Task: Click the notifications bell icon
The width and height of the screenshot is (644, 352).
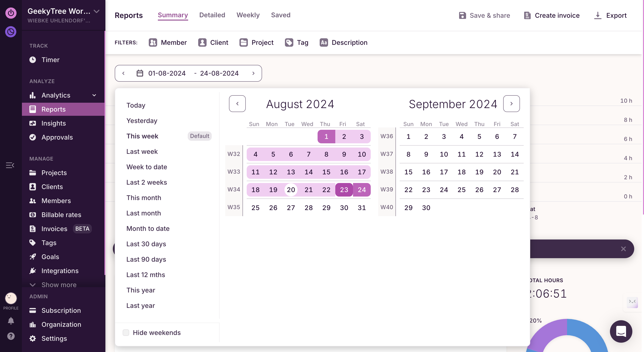Action: pos(11,321)
